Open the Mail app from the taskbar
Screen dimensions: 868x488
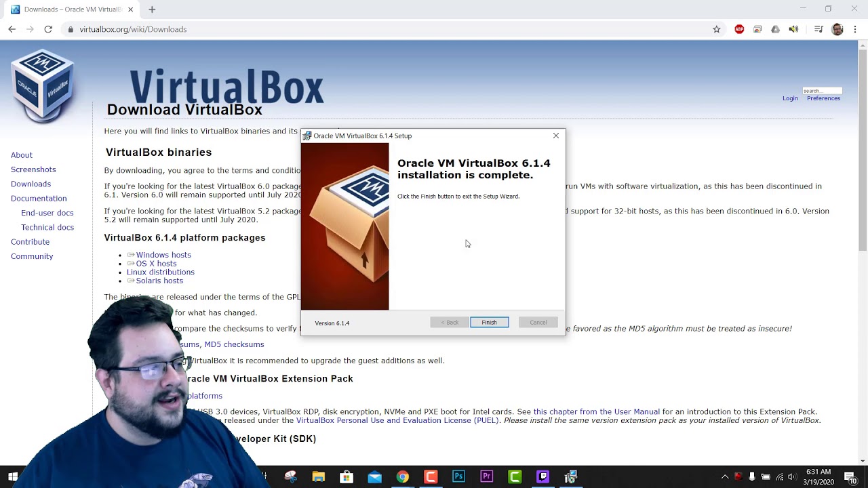point(374,476)
